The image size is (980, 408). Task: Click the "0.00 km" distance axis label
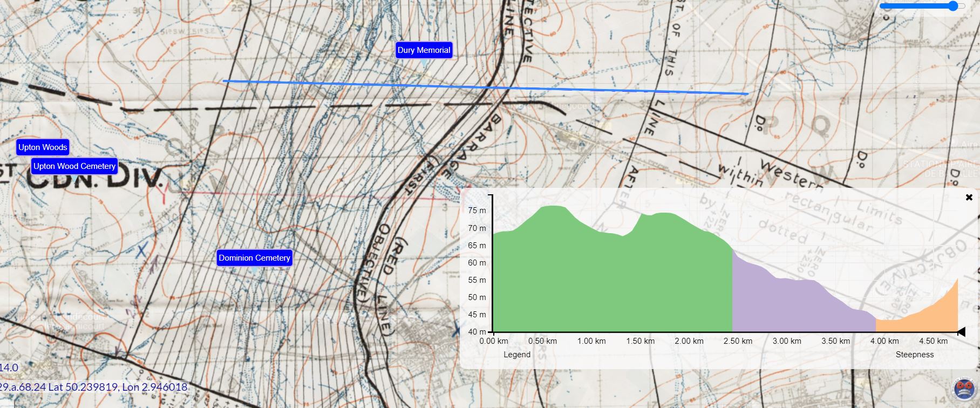[494, 341]
